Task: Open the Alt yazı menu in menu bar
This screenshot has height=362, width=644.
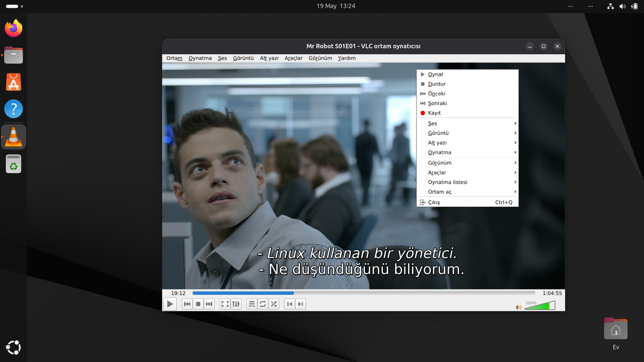Action: (x=269, y=58)
